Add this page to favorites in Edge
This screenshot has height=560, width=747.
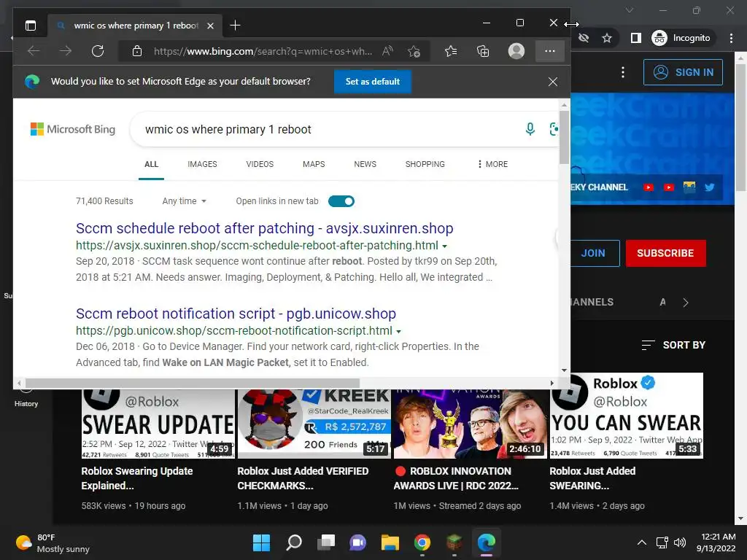(414, 51)
